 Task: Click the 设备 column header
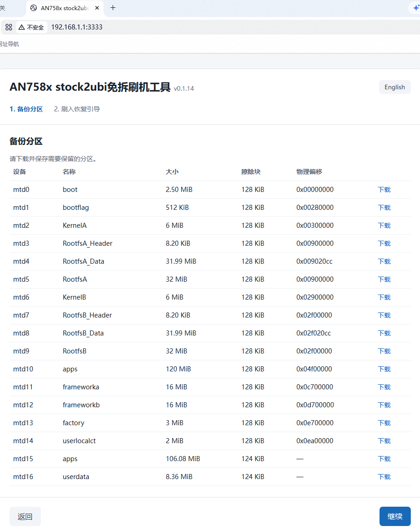pyautogui.click(x=20, y=172)
